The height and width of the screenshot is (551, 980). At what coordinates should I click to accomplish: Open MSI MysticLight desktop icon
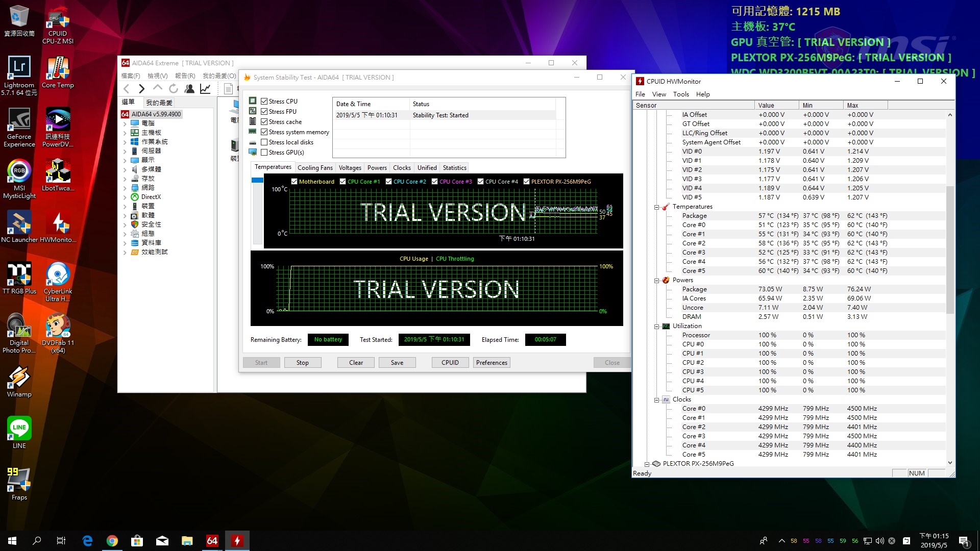coord(19,179)
